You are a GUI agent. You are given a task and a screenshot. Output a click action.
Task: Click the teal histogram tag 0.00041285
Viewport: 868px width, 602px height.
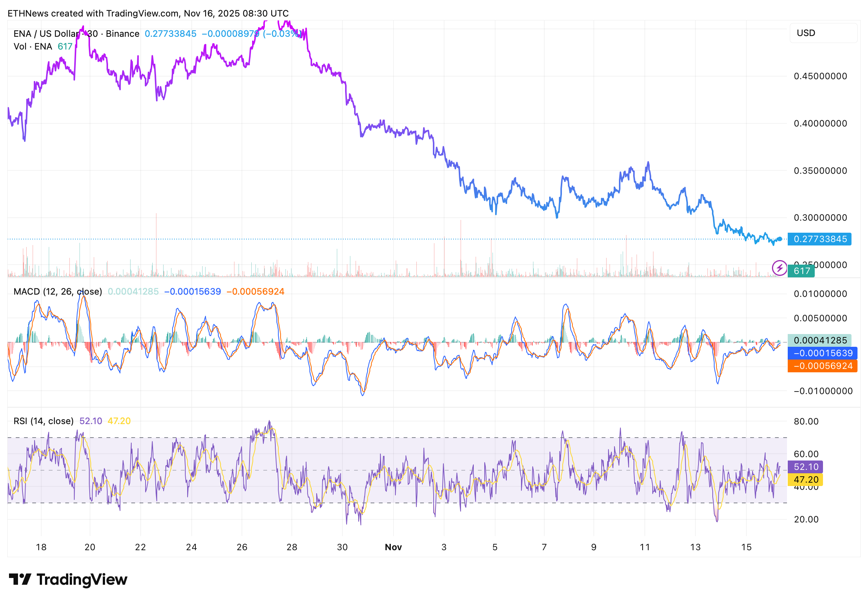tap(819, 340)
